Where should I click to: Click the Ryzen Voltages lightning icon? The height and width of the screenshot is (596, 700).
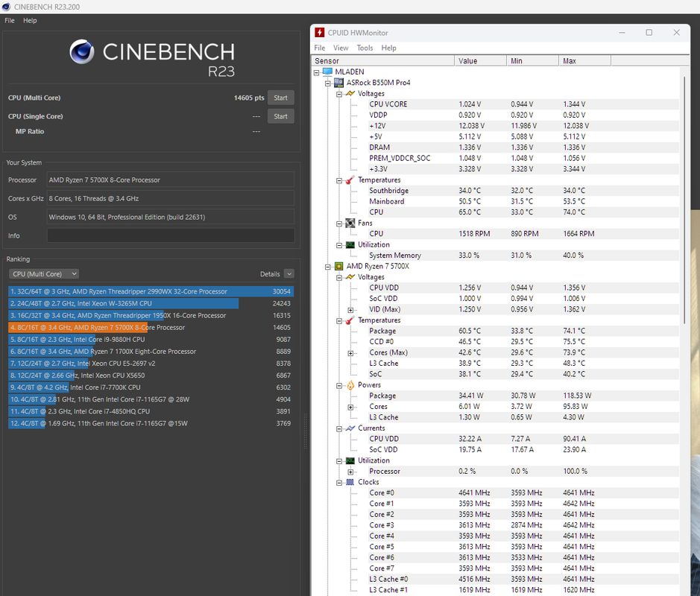tap(350, 277)
